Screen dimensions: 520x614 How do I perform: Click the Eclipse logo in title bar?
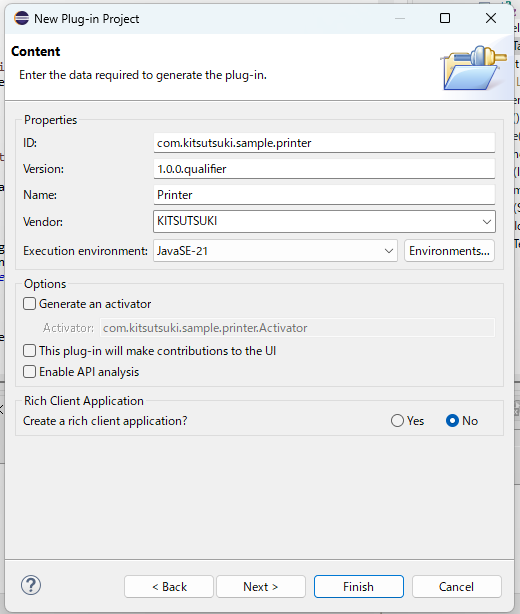point(21,18)
